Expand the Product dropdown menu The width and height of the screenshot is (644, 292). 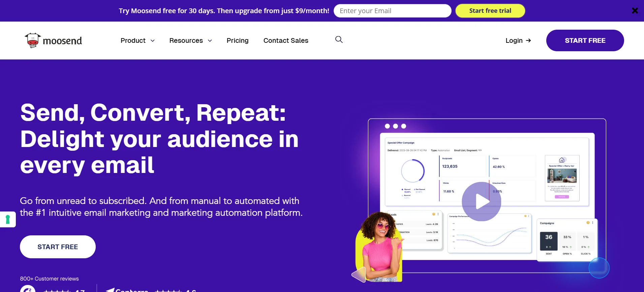tap(137, 40)
